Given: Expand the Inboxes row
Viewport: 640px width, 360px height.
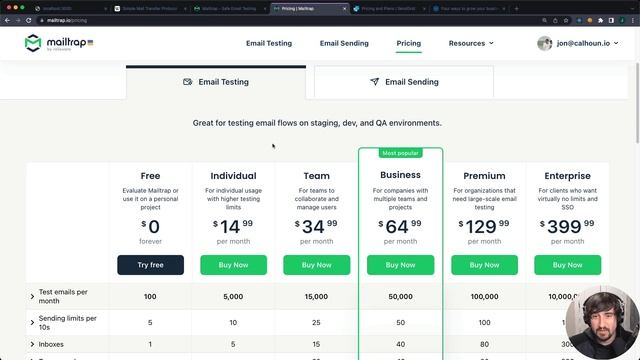Looking at the screenshot, I should coord(32,344).
